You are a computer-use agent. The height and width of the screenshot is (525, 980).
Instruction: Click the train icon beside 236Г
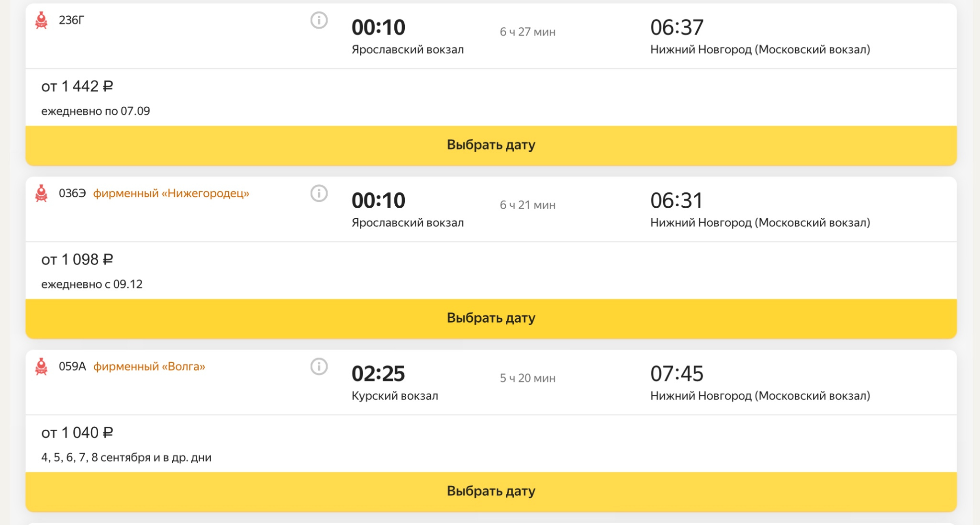[x=42, y=21]
